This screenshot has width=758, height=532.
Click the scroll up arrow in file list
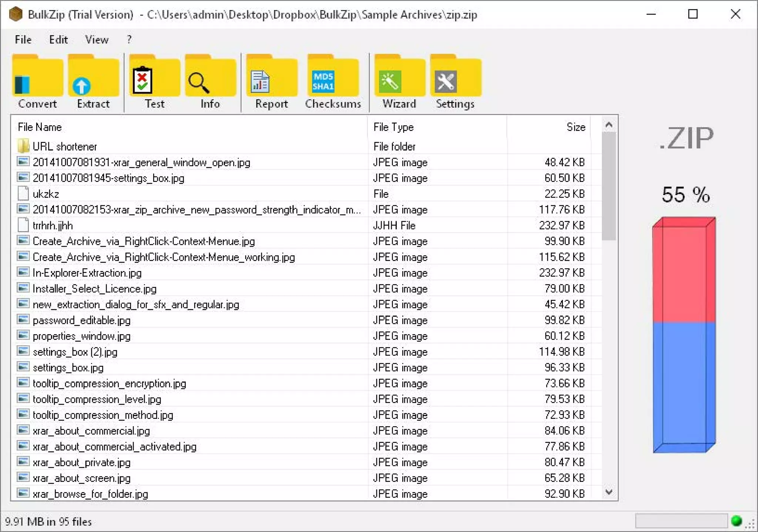[609, 125]
